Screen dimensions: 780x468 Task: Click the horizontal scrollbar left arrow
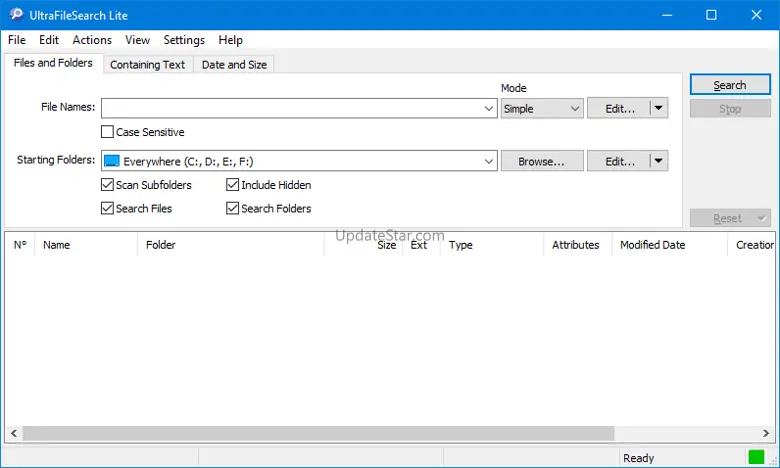tap(13, 434)
